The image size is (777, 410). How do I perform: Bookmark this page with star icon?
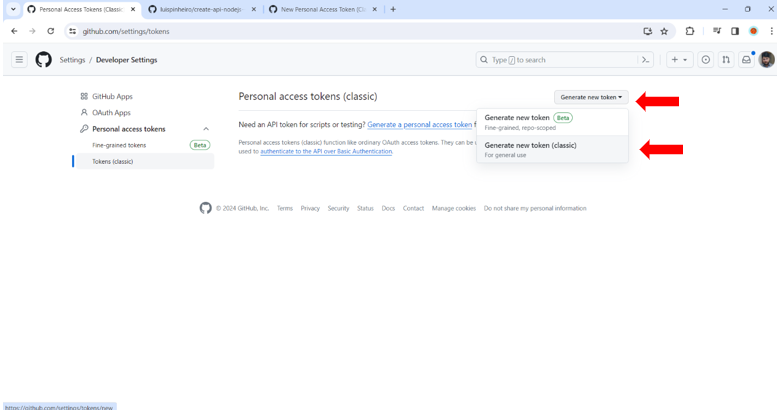tap(664, 31)
